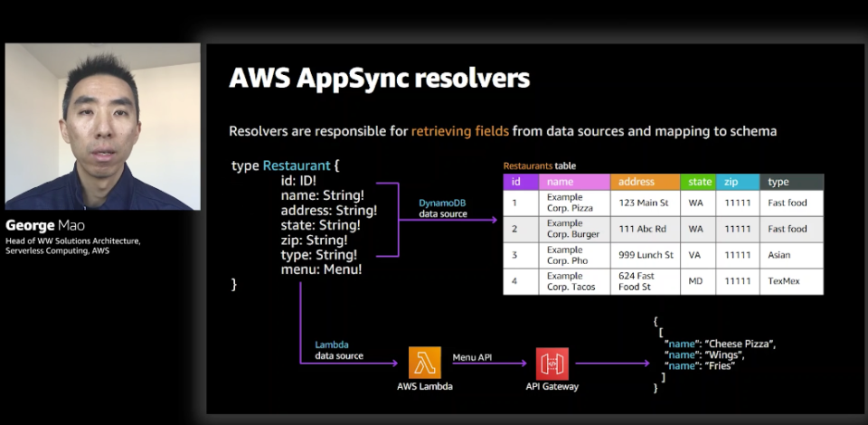
Task: Click the '111 Abc Rd' address cell
Action: (646, 229)
